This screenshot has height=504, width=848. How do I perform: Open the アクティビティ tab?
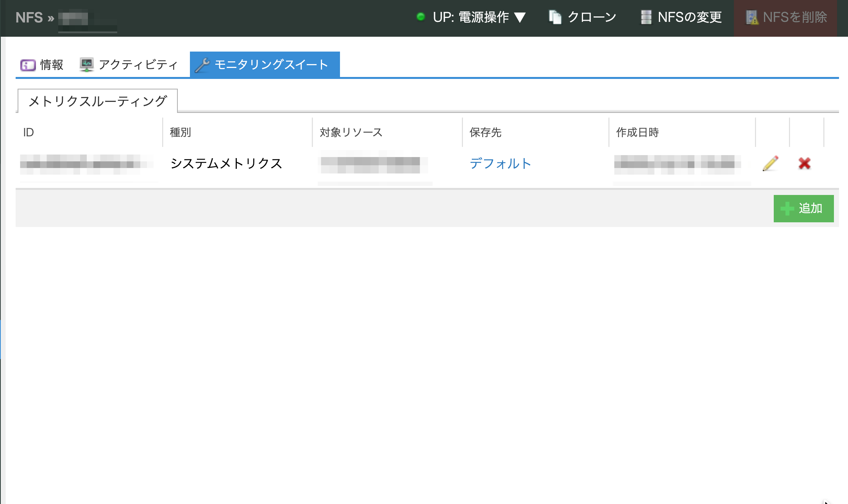point(138,65)
